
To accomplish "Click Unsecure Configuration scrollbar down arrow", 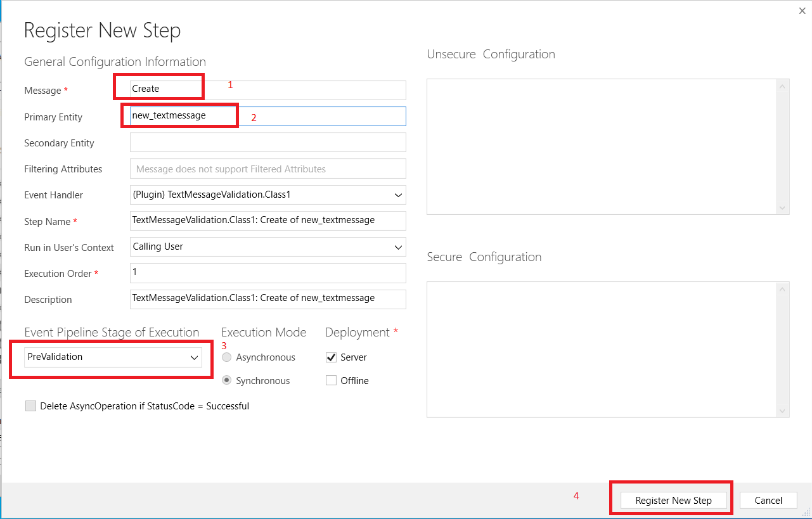I will click(783, 208).
